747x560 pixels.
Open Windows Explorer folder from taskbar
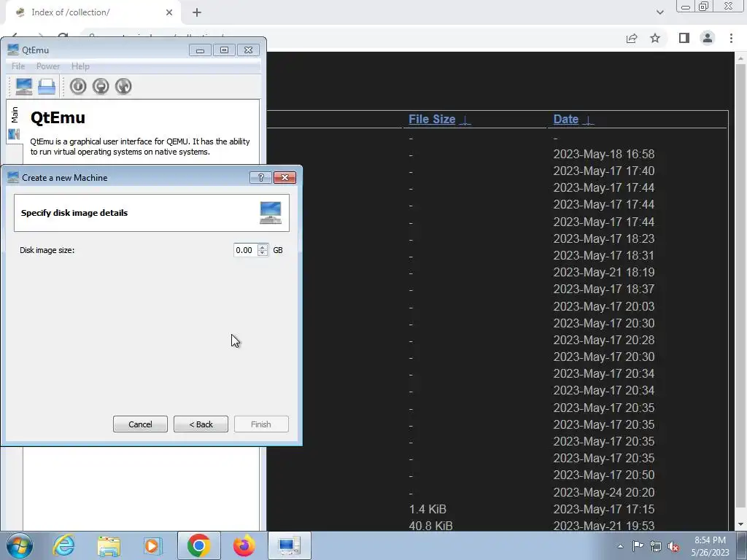[109, 545]
